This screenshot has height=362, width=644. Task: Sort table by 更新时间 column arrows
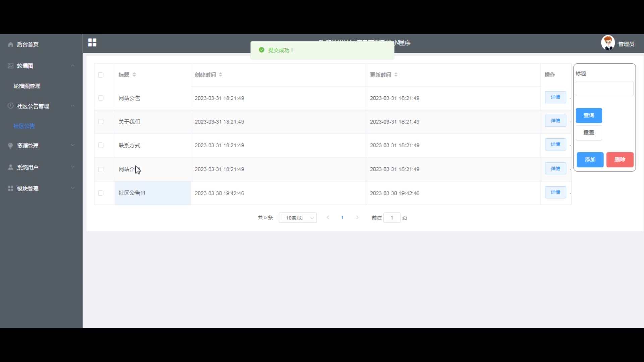point(396,75)
